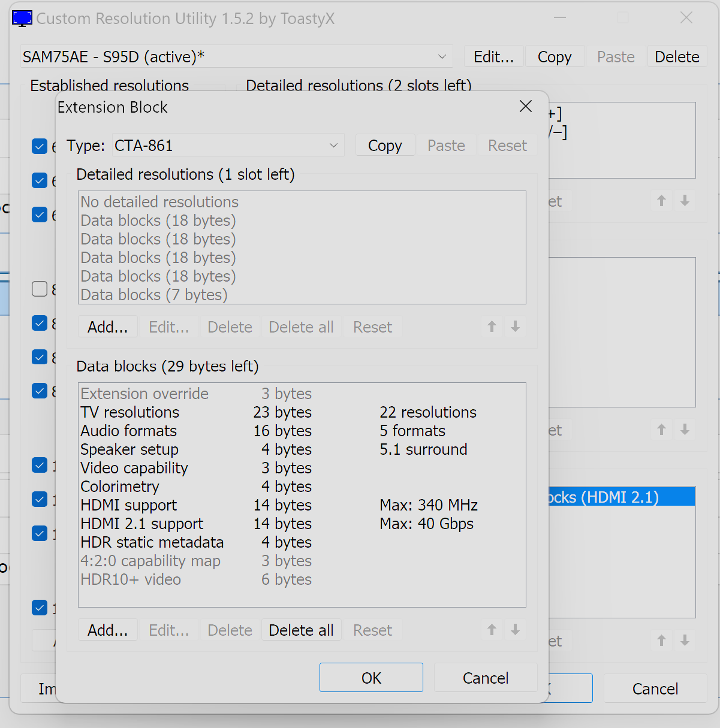Select the HDMI 2.1 support data block
Screen dimensions: 720x728
click(142, 524)
